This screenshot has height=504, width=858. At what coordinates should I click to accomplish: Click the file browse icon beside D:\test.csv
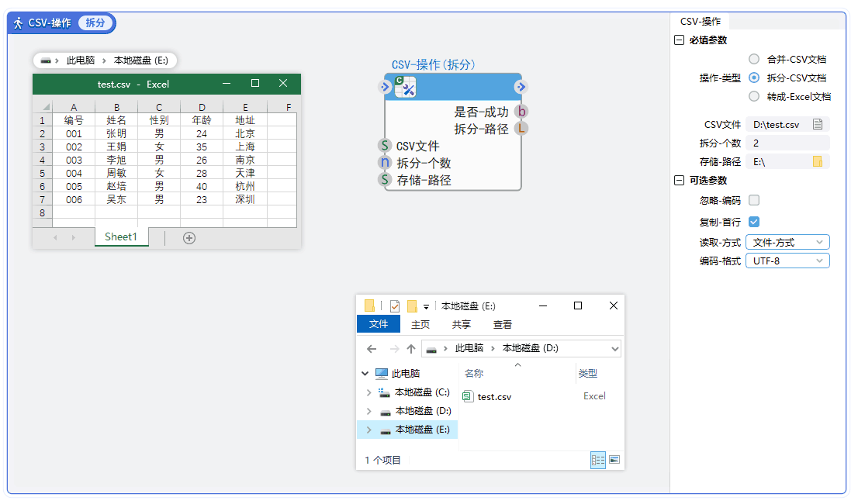click(x=817, y=124)
